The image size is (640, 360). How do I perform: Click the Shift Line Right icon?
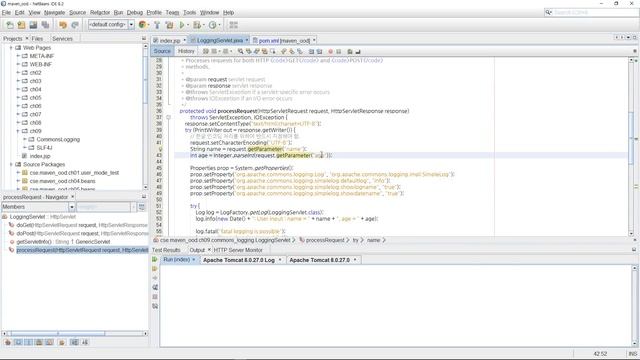tap(319, 51)
